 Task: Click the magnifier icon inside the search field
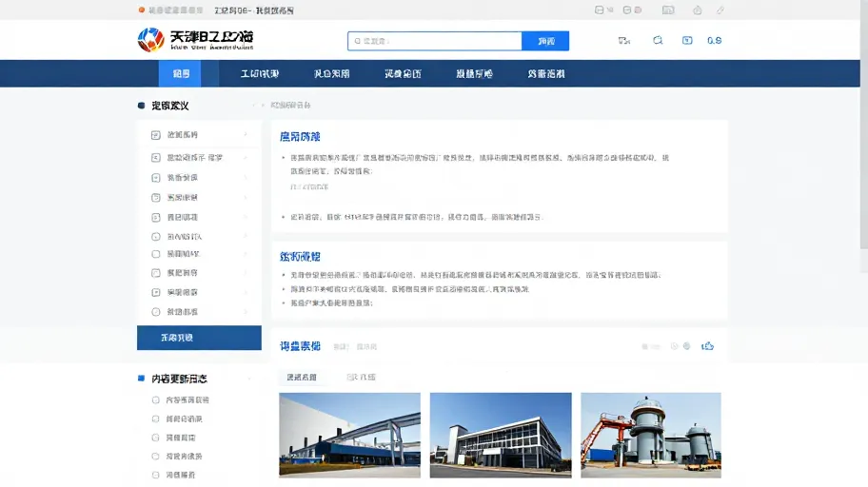[358, 41]
